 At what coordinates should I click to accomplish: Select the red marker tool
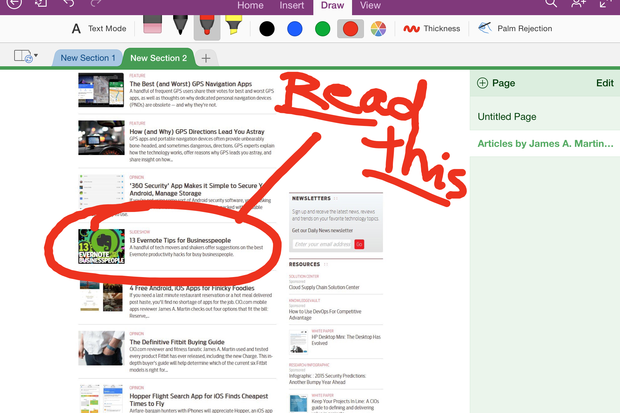point(207,27)
